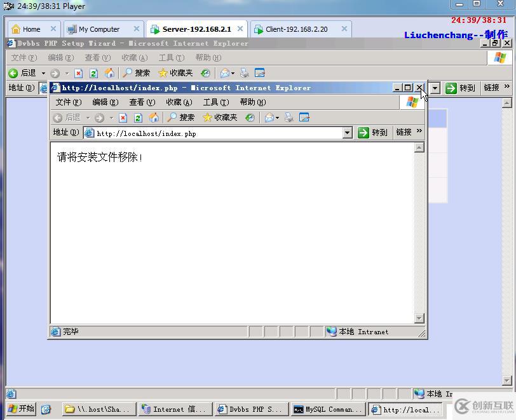Click 链接 links label in Dvbbs Setup Wizard window
Image resolution: width=516 pixels, height=420 pixels.
492,88
